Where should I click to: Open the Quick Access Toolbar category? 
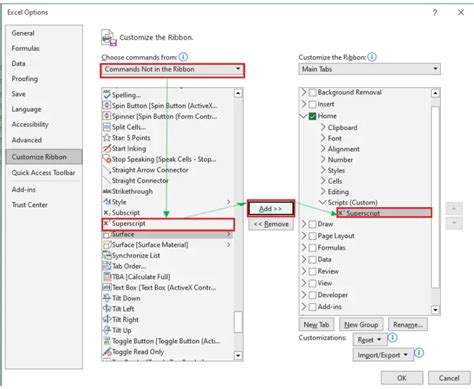[x=43, y=173]
